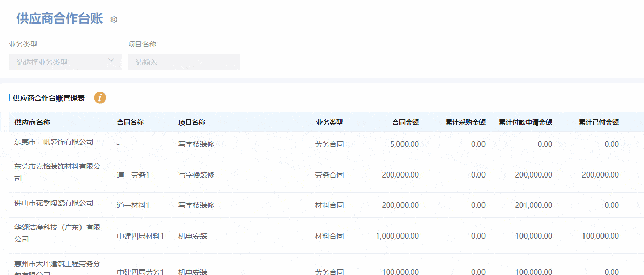Click the orange info icon beside the table title
Screen dimensions: 644x275
pos(100,97)
